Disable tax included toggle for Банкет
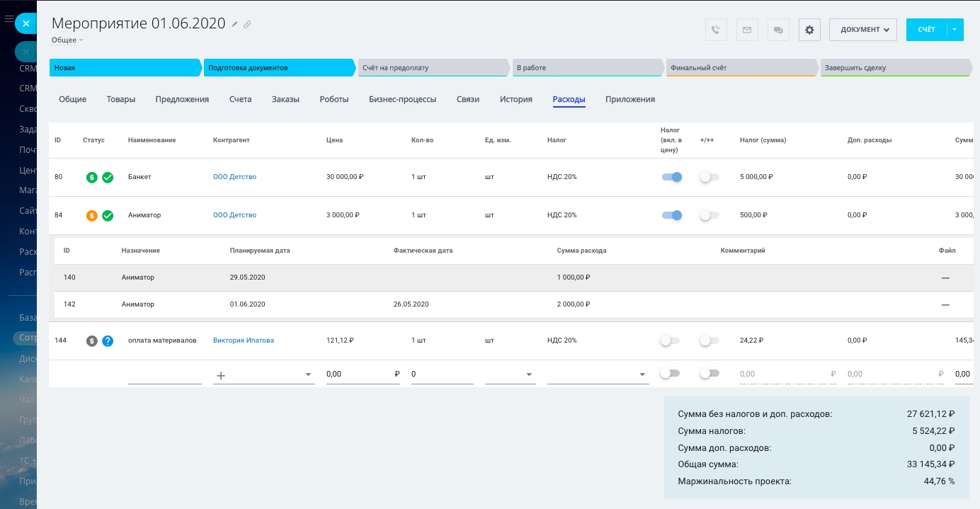The width and height of the screenshot is (980, 509). point(671,177)
